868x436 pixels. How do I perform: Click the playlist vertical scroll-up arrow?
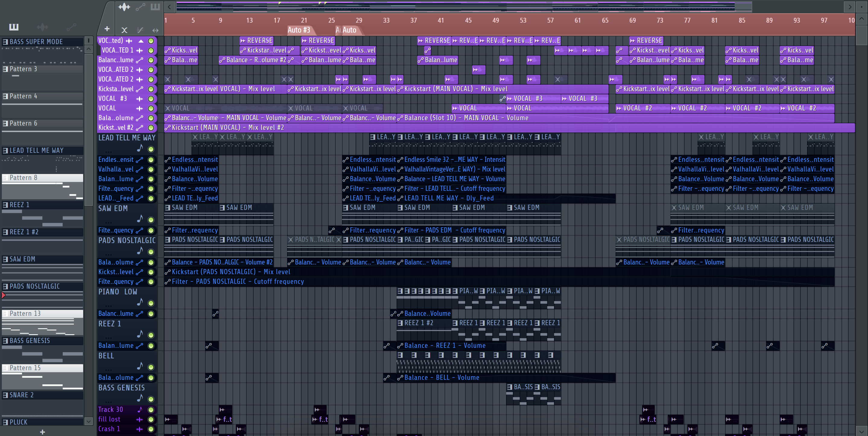[862, 18]
